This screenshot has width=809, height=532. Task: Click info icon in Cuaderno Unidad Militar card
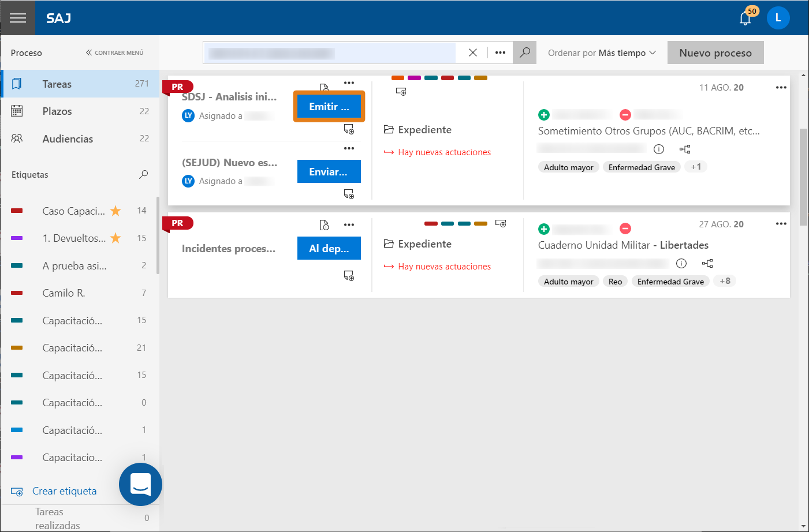click(x=681, y=263)
